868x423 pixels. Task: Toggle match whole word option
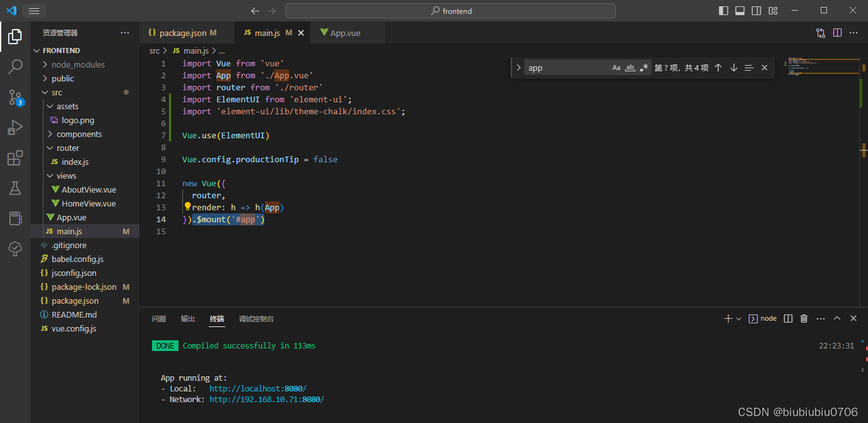tap(630, 68)
